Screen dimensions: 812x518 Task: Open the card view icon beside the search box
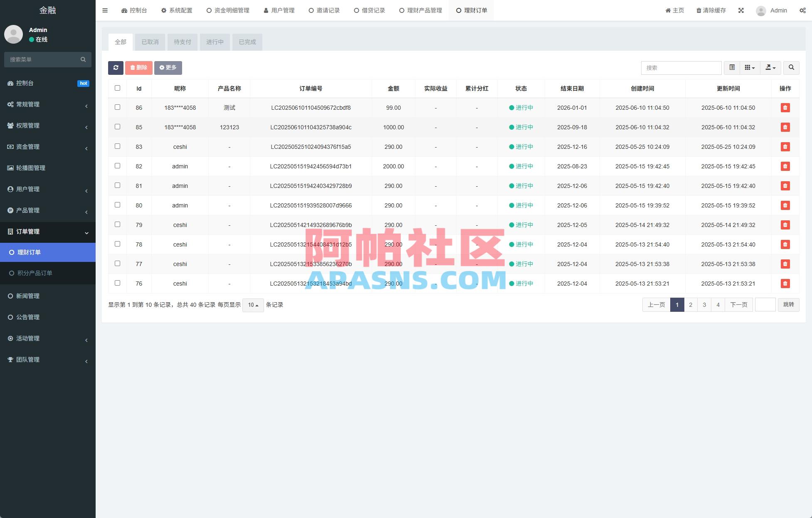point(733,68)
